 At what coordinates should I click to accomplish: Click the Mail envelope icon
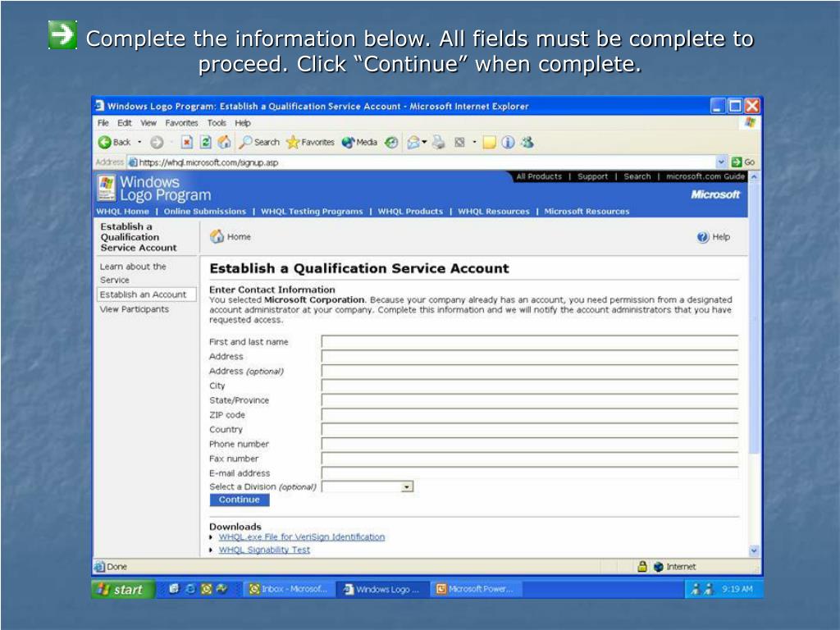[413, 142]
